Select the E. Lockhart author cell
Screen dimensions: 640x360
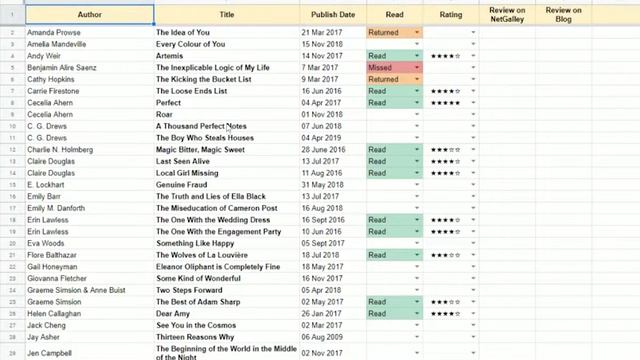coord(89,184)
